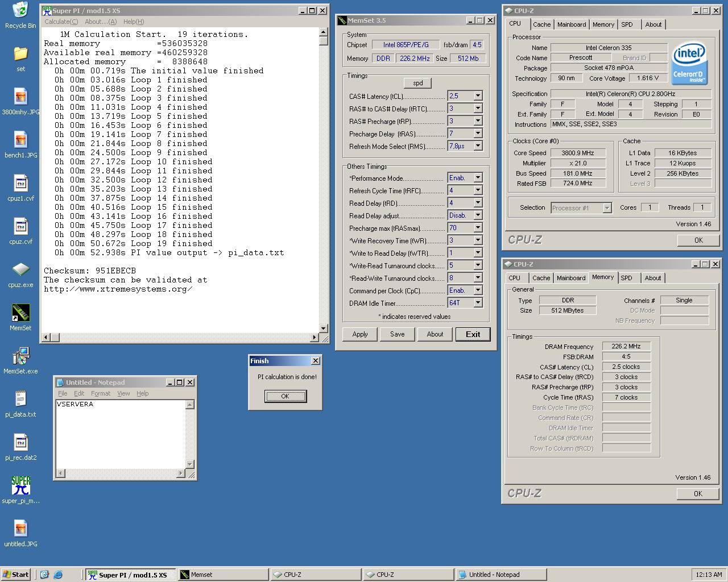Click Super PI horizontal scrollbar right arrow
The image size is (728, 582).
coord(314,338)
